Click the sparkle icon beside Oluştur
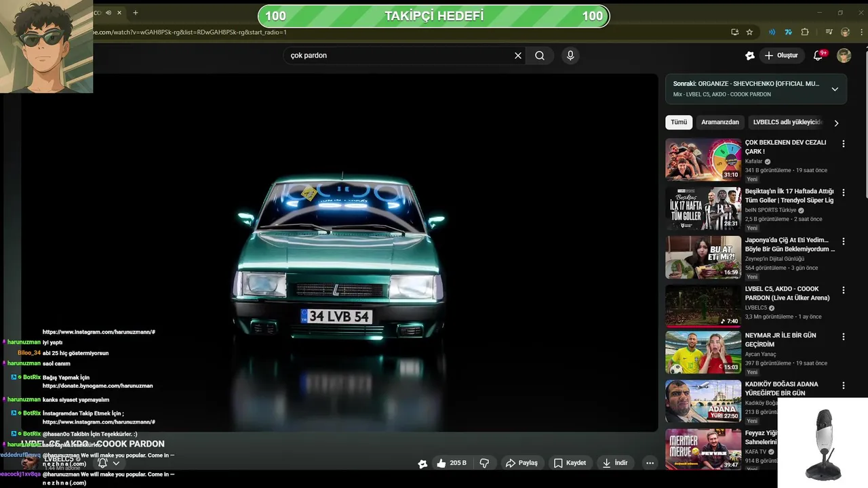This screenshot has height=488, width=868. [x=749, y=56]
